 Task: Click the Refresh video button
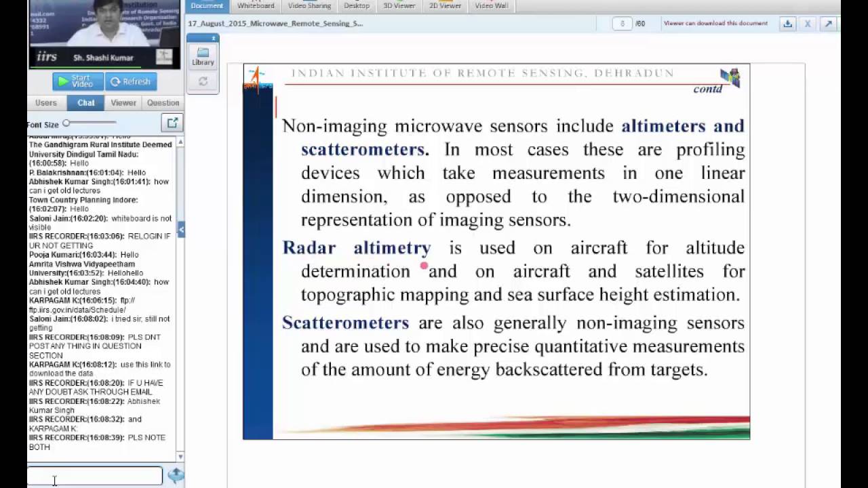[131, 81]
